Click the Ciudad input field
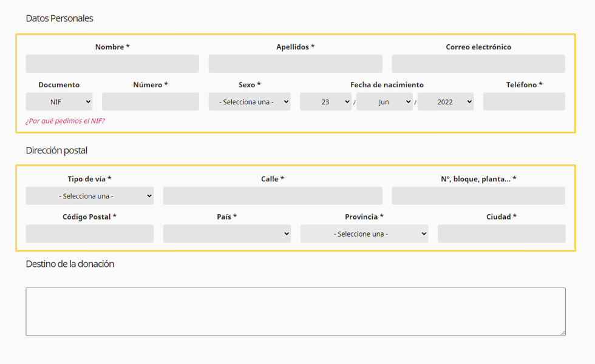This screenshot has height=364, width=595. coord(501,234)
